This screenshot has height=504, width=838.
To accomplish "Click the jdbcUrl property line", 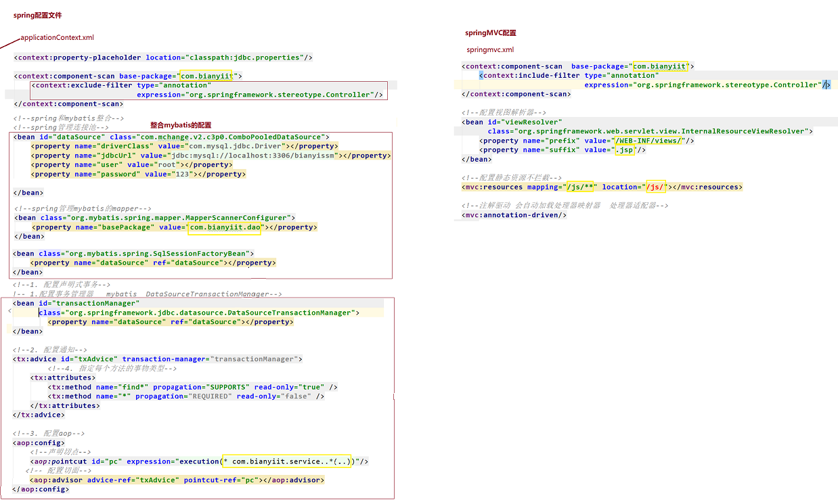I will point(211,156).
